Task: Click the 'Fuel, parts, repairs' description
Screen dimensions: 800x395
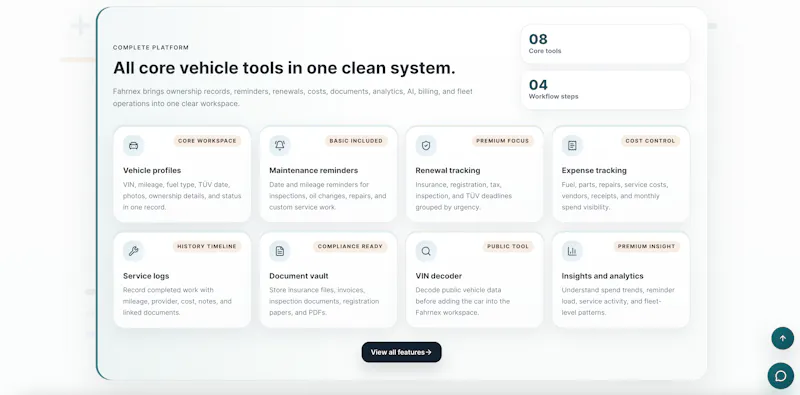Action: 615,196
